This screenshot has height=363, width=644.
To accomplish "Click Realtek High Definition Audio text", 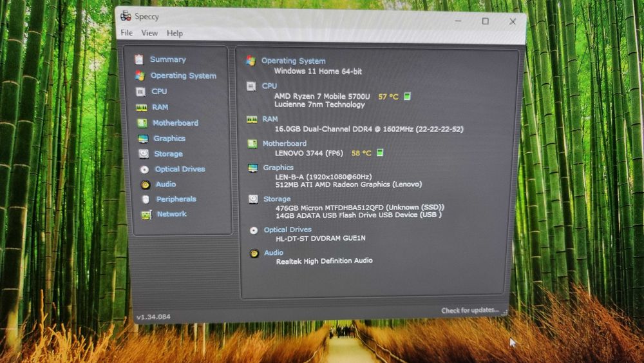I will [x=325, y=261].
